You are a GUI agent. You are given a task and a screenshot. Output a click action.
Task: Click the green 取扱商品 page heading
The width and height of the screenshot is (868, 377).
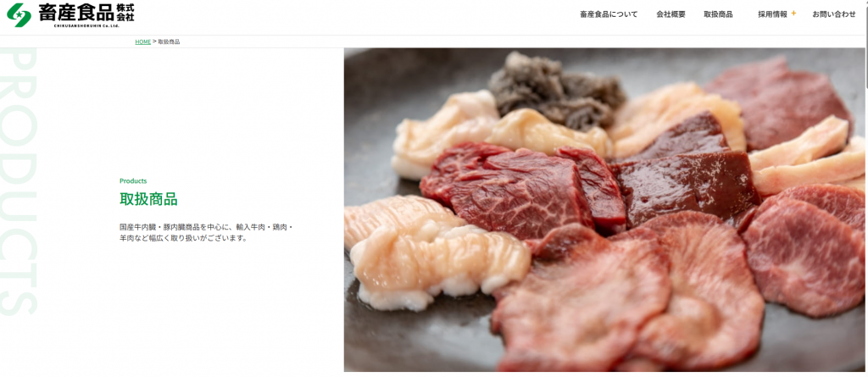click(x=148, y=199)
